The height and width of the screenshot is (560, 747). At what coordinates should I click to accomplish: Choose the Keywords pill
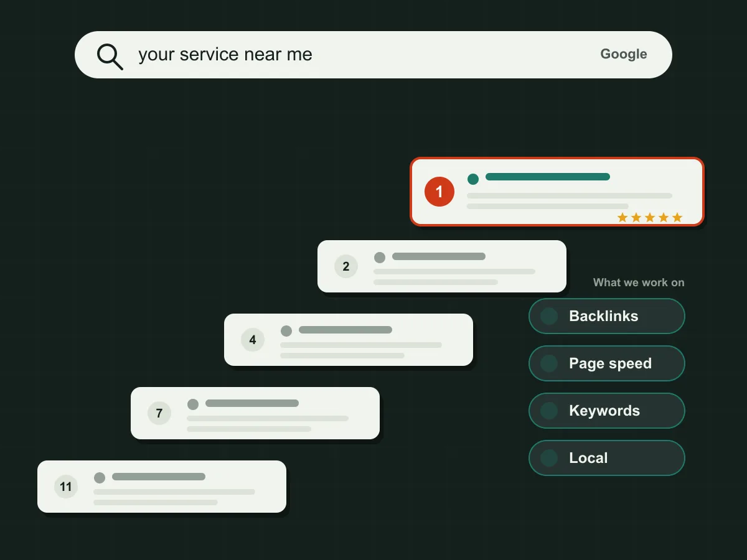tap(607, 411)
